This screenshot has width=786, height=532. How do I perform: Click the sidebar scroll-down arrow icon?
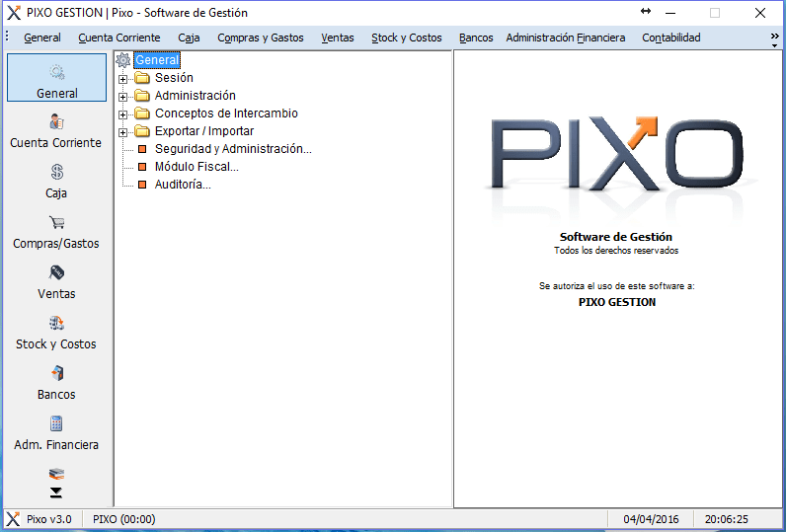click(x=56, y=493)
